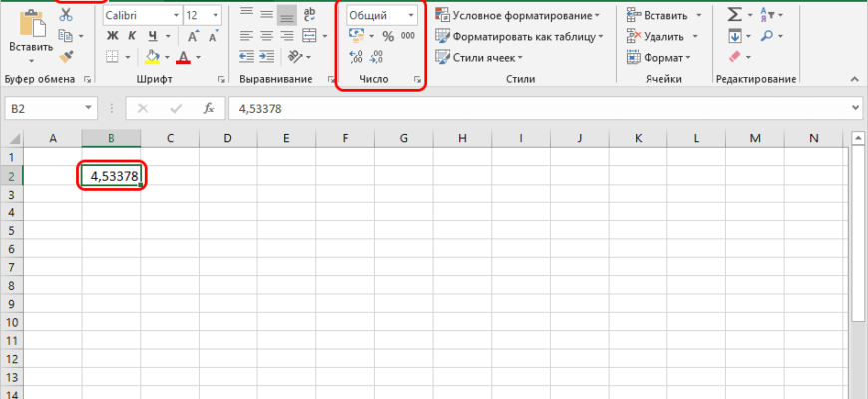Expand fill color dropdown arrow
Screen dimensions: 868x399
[168, 57]
